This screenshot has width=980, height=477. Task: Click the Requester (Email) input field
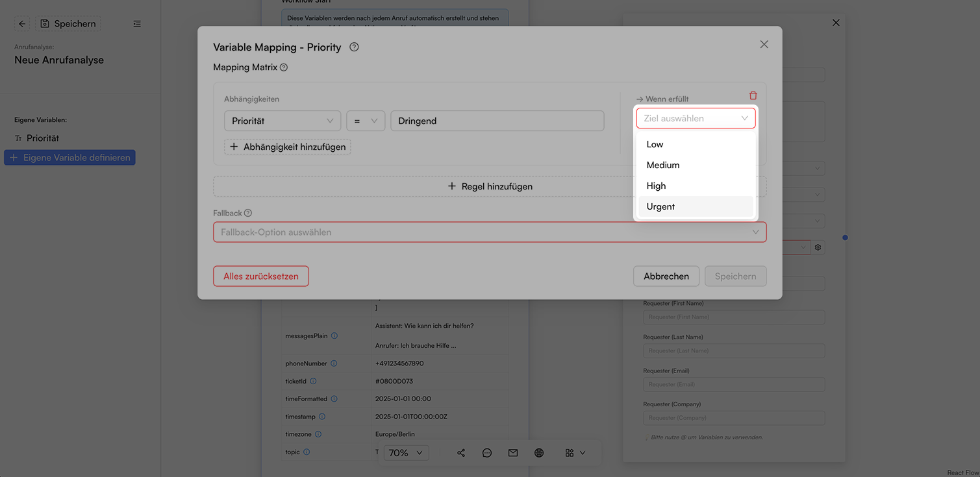[734, 385]
